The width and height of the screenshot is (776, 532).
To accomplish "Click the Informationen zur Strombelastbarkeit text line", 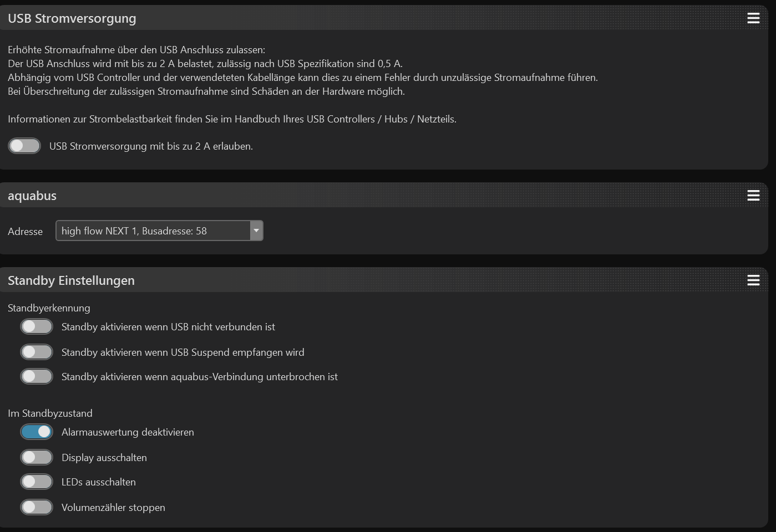I will [x=232, y=119].
